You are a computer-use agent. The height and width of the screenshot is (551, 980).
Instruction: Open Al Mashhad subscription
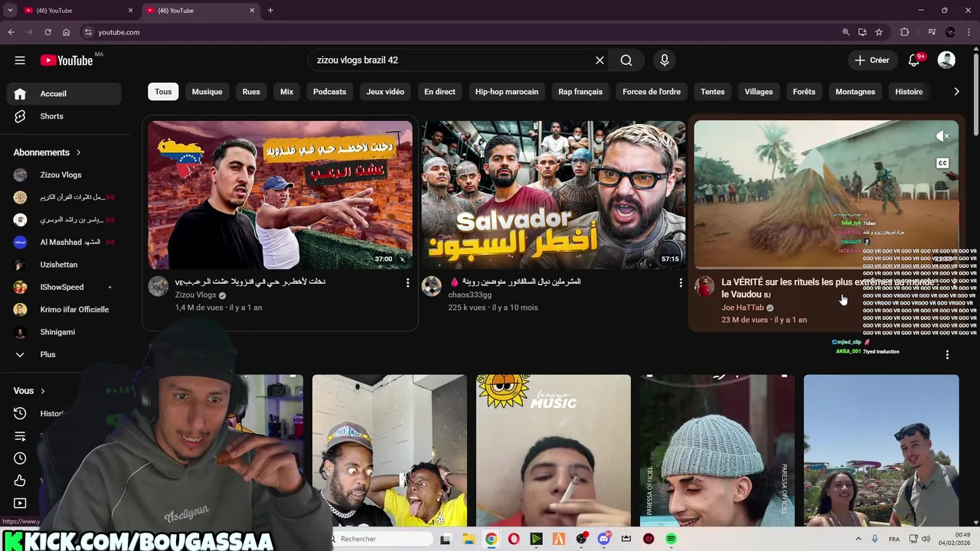click(x=64, y=242)
